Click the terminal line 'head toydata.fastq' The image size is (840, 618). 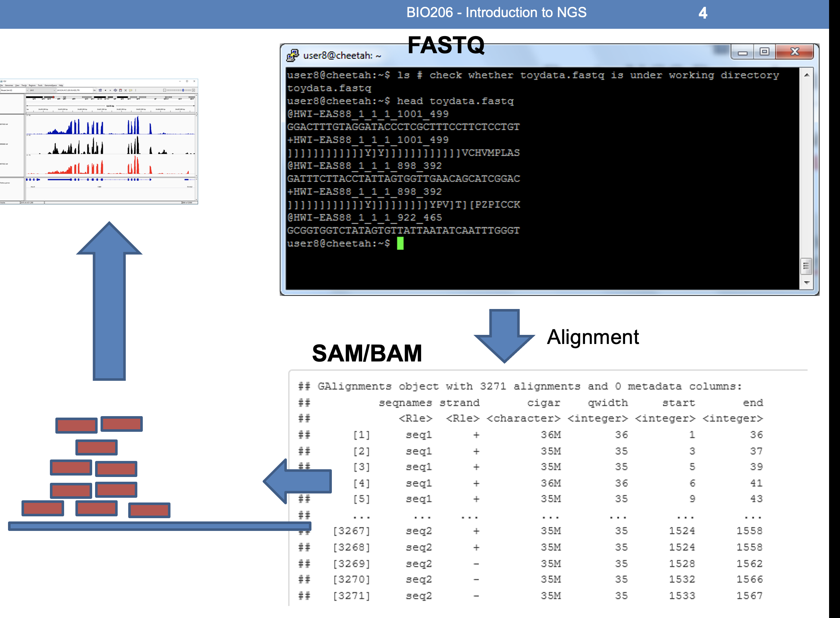455,101
